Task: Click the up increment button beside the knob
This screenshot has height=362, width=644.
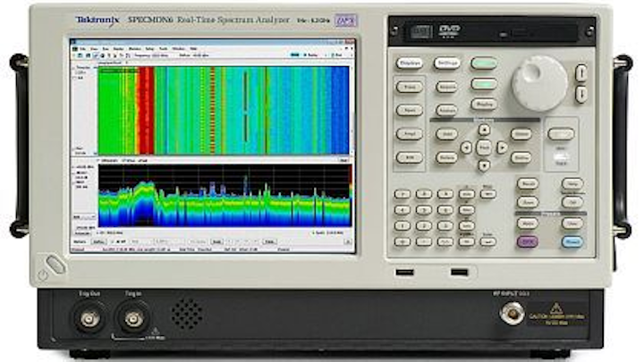Action: pyautogui.click(x=581, y=72)
